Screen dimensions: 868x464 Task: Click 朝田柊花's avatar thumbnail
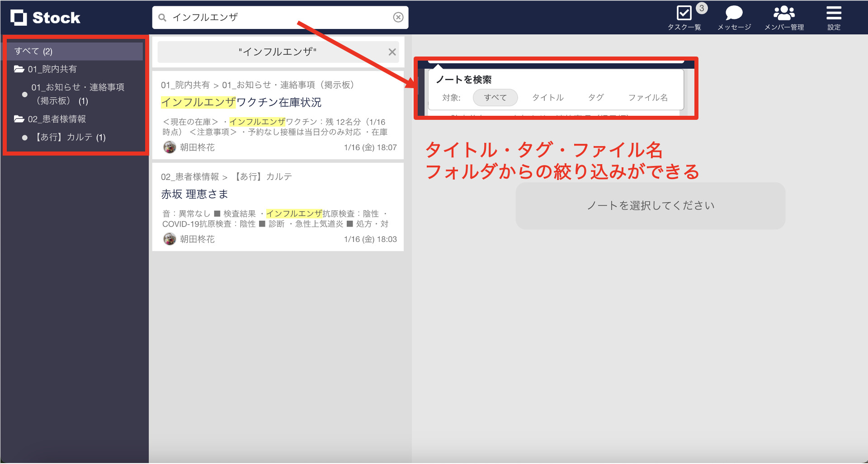pyautogui.click(x=169, y=147)
